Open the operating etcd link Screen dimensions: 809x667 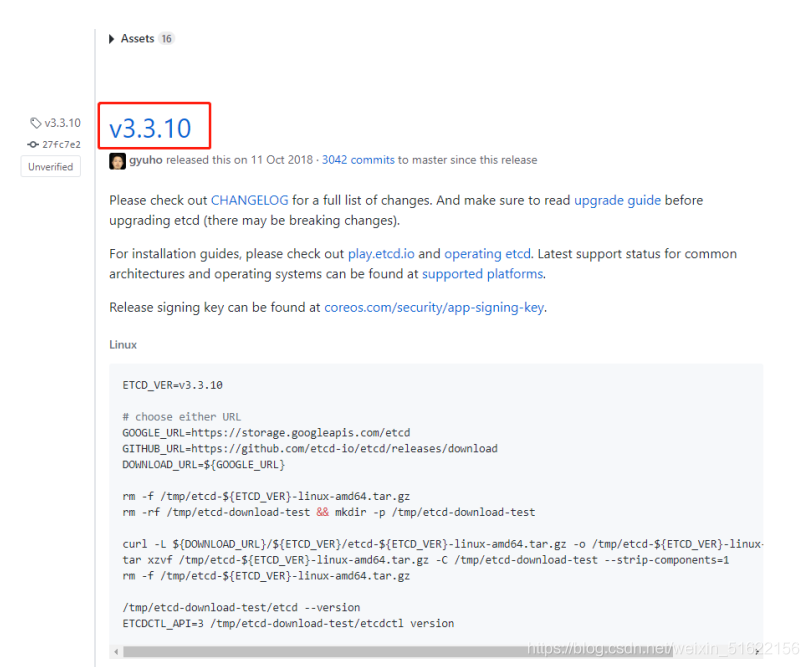pyautogui.click(x=487, y=254)
